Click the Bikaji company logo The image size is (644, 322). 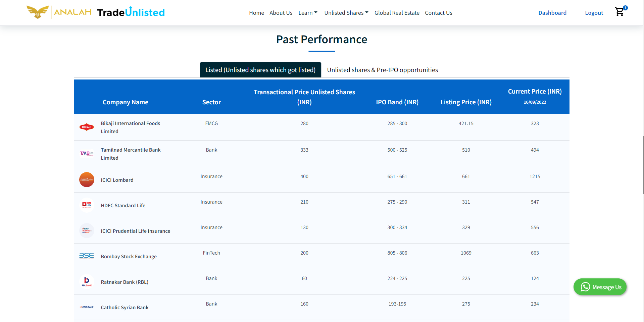87,127
